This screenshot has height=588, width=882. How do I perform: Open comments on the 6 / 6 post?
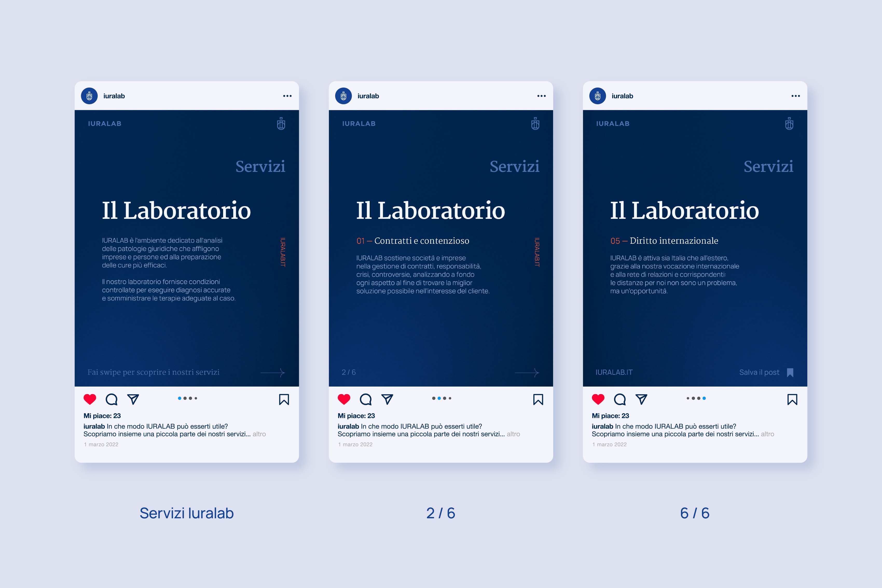click(x=620, y=399)
